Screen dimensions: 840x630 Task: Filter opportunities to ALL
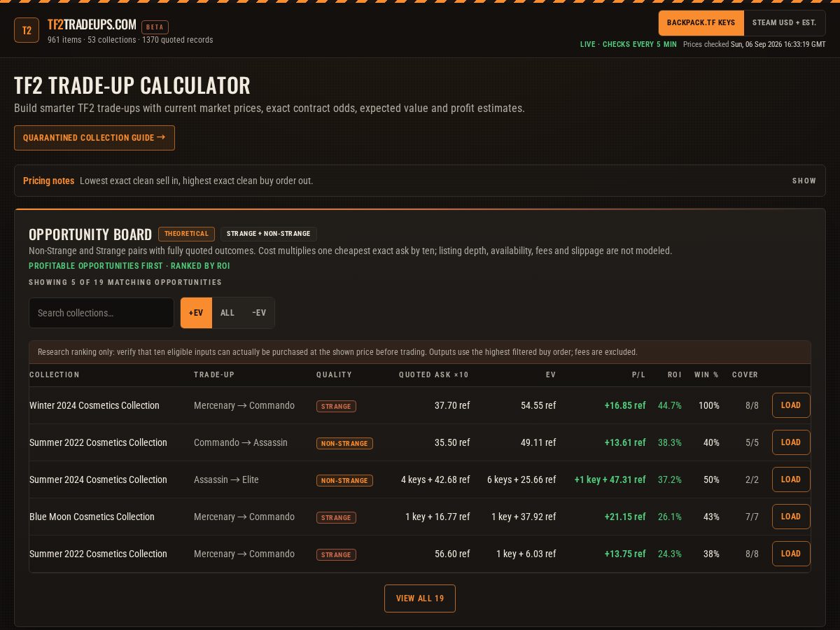click(x=227, y=313)
